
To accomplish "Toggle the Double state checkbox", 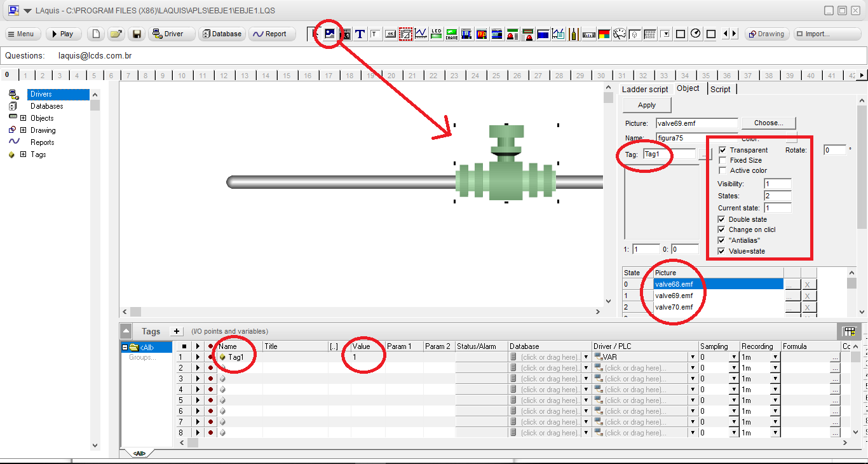I will point(721,219).
